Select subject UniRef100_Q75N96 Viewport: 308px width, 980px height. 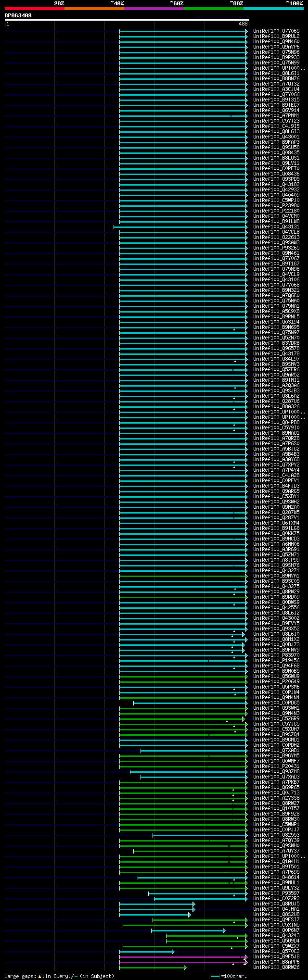point(276,52)
